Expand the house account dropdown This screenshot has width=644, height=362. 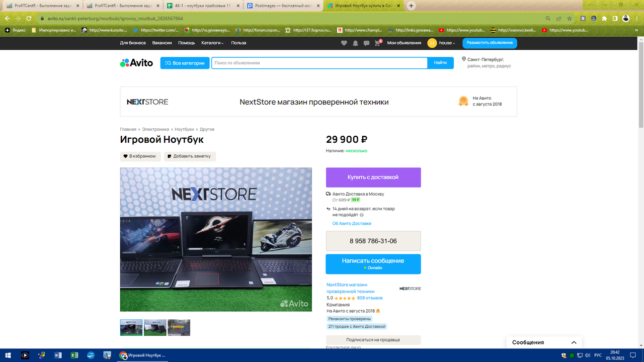click(x=447, y=43)
